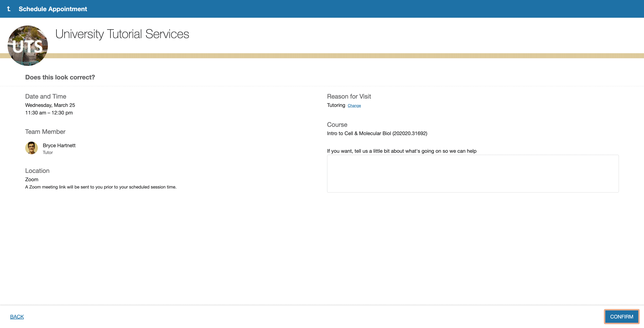This screenshot has height=328, width=644.
Task: Click the Wednesday, March 25 date text
Action: [x=50, y=105]
